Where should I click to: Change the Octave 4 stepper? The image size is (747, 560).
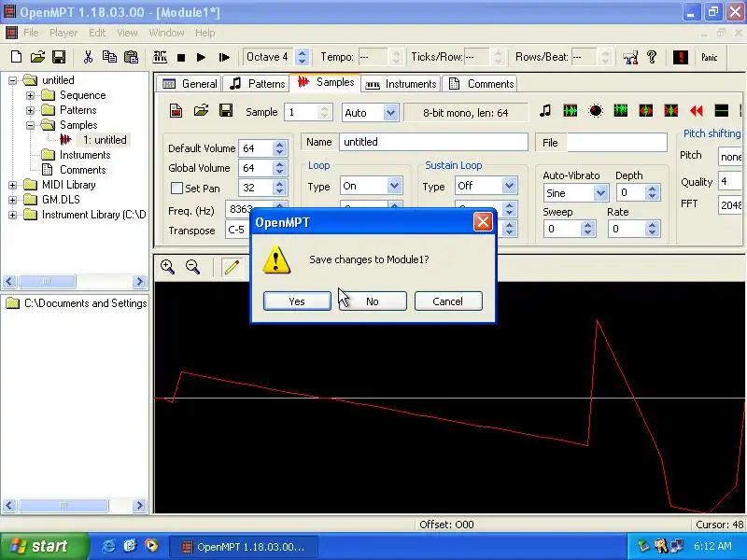point(302,57)
